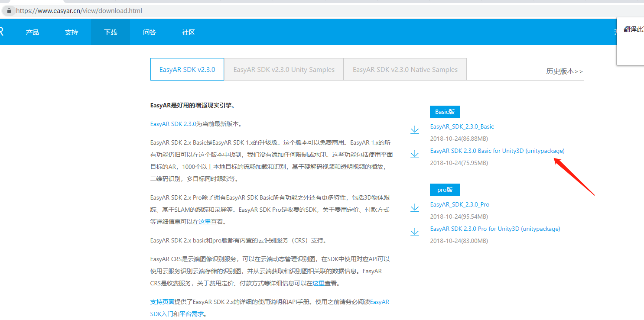The height and width of the screenshot is (320, 644).
Task: Click download arrow icon for Basic Unity3D unitypackage
Action: coord(415,154)
